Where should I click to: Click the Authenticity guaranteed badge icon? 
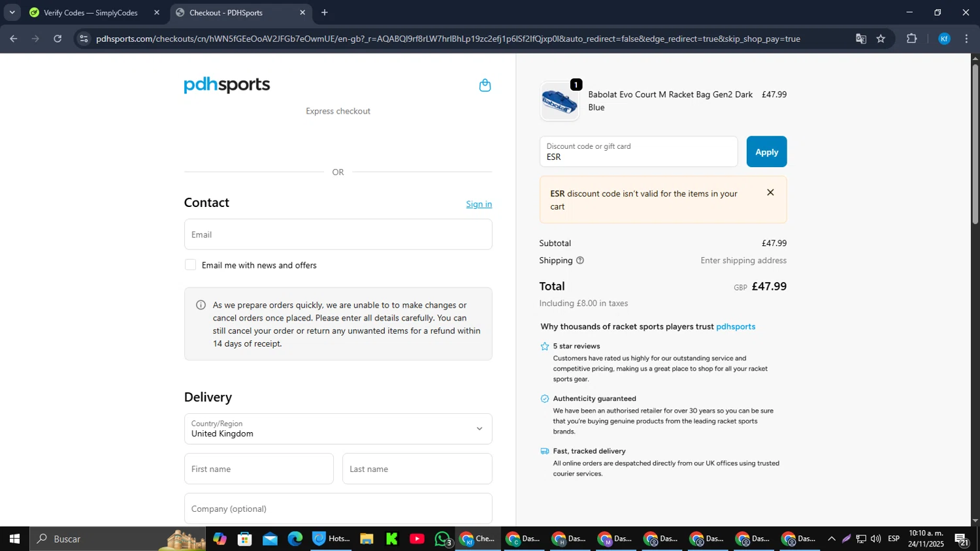[x=545, y=399]
